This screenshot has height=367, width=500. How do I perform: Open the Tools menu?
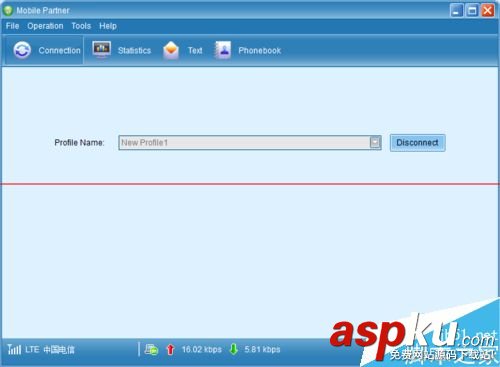click(x=81, y=26)
